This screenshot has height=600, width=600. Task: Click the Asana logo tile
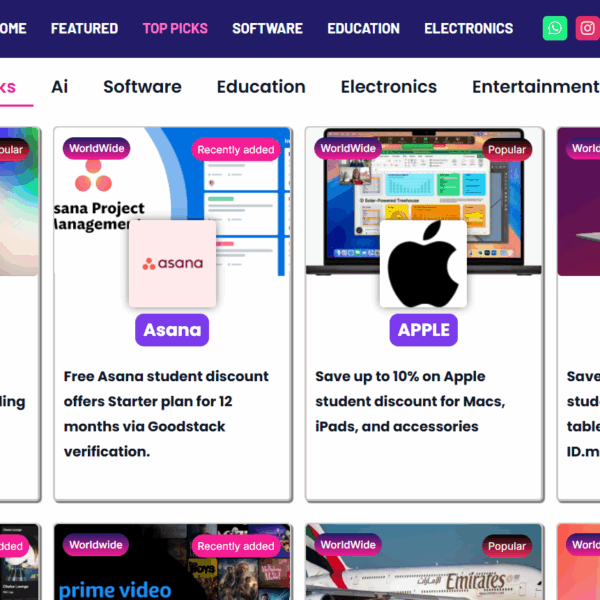(172, 264)
